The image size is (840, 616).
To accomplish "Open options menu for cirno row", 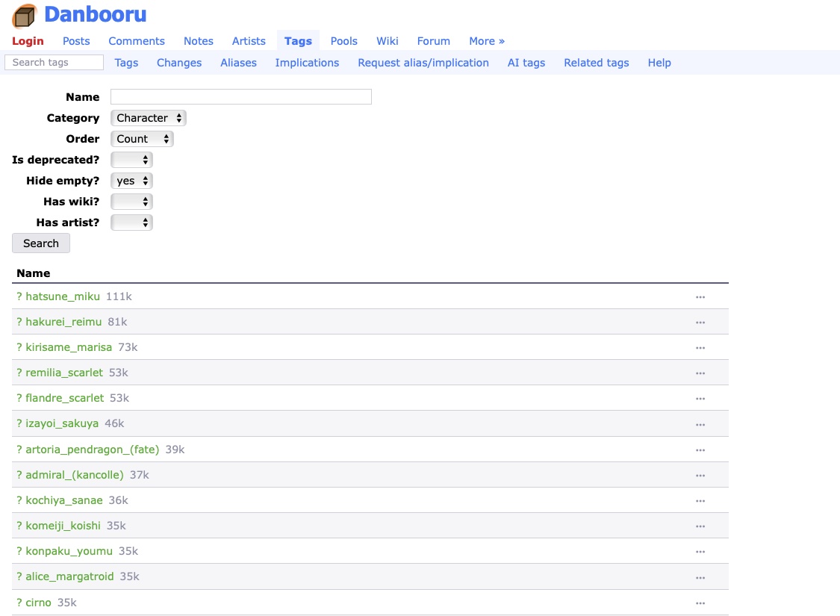I will [700, 603].
